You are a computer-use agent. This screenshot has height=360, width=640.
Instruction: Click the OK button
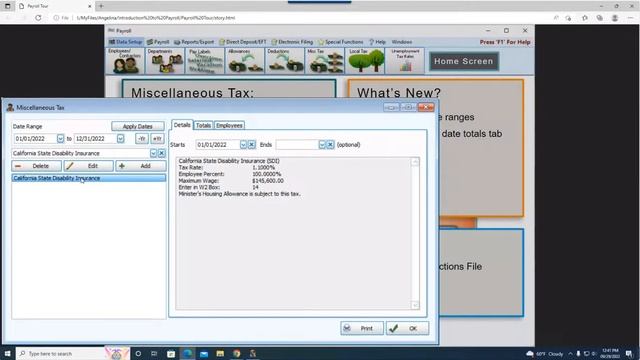click(x=407, y=328)
